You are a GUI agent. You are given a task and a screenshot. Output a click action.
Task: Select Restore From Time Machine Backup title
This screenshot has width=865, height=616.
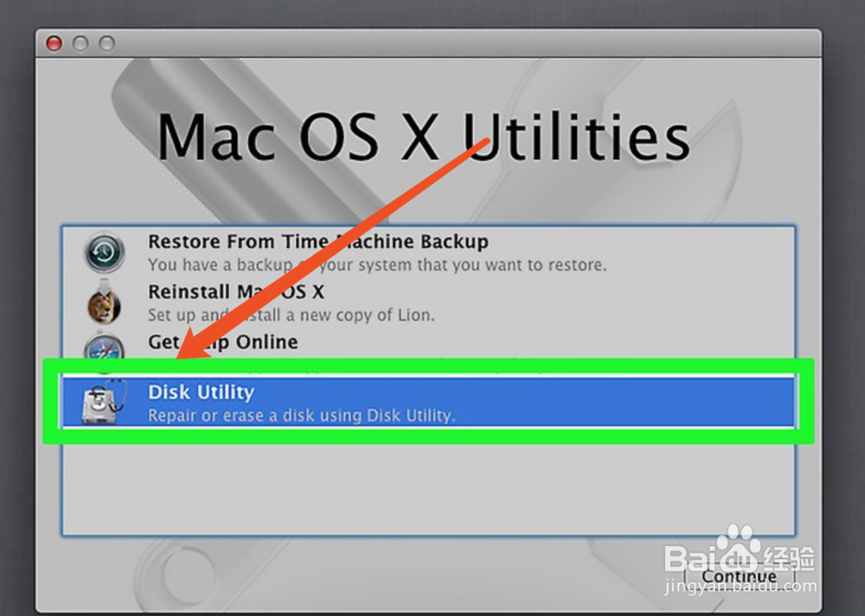[318, 241]
